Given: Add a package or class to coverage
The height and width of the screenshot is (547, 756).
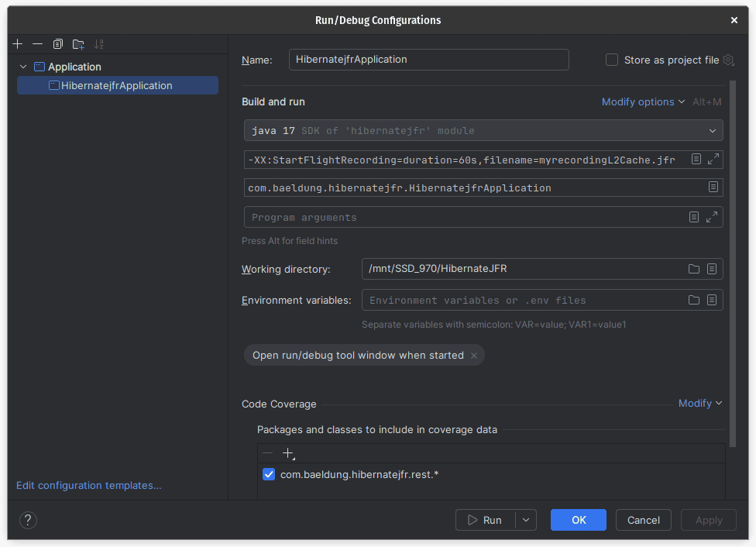Looking at the screenshot, I should click(288, 453).
